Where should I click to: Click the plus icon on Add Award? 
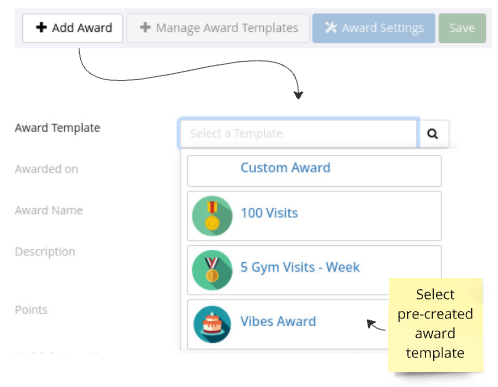click(41, 27)
